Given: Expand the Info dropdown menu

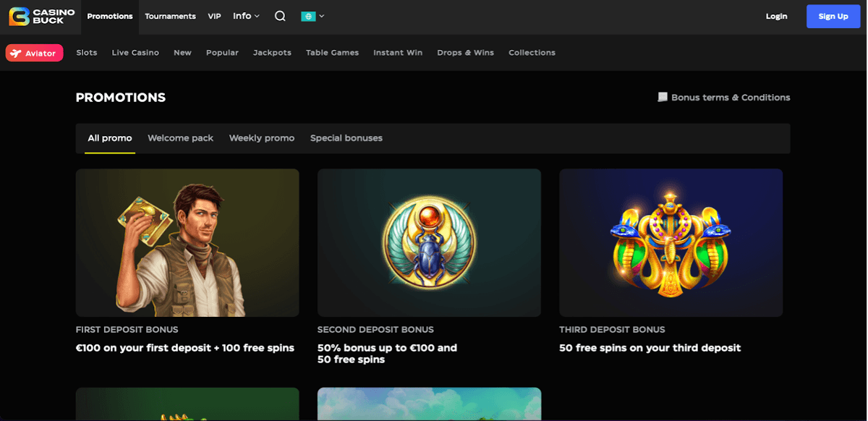Looking at the screenshot, I should [x=246, y=16].
